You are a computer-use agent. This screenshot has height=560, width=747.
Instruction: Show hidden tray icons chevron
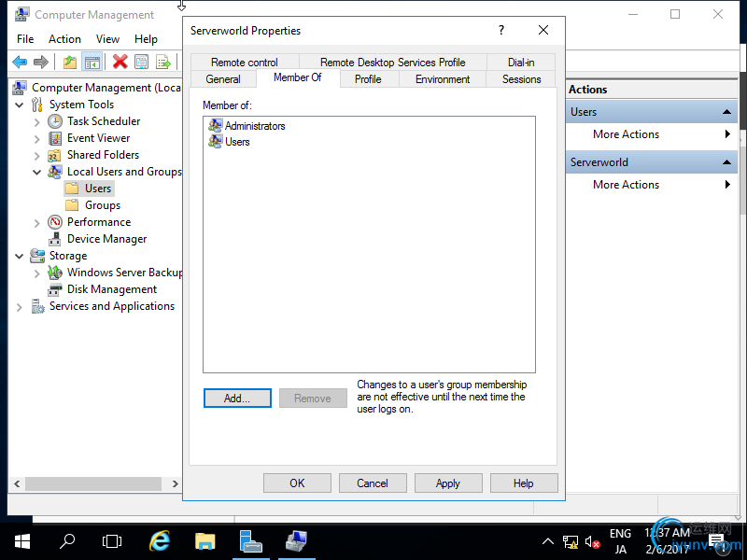[x=548, y=541]
